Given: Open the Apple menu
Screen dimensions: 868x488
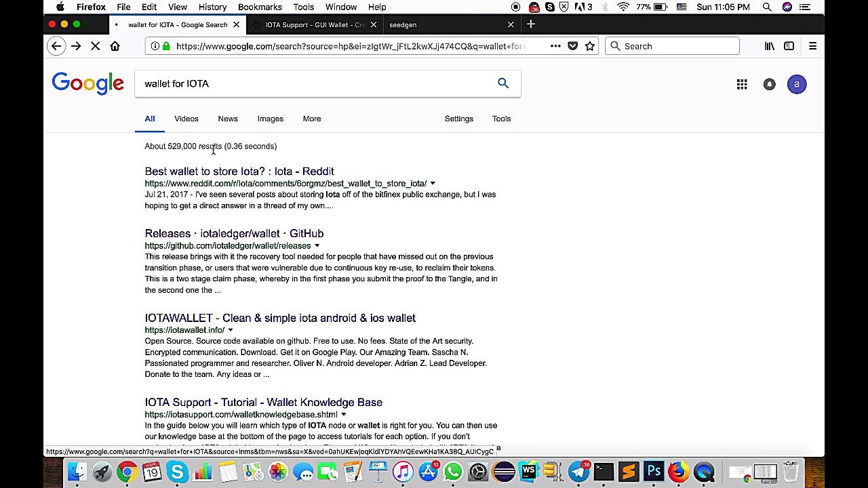Looking at the screenshot, I should point(60,7).
